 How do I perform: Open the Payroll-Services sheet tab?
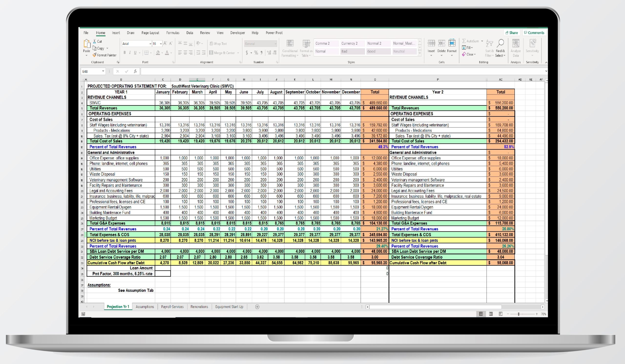click(172, 307)
